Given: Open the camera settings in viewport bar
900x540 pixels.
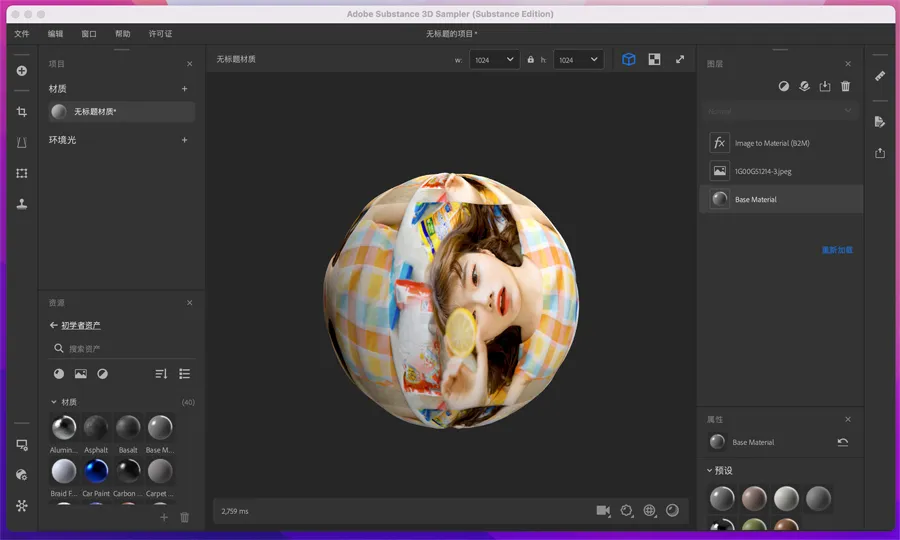Looking at the screenshot, I should pyautogui.click(x=603, y=511).
